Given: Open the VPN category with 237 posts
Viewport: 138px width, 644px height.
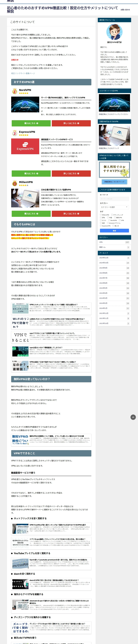Looking at the screenshot, I should click(114, 242).
